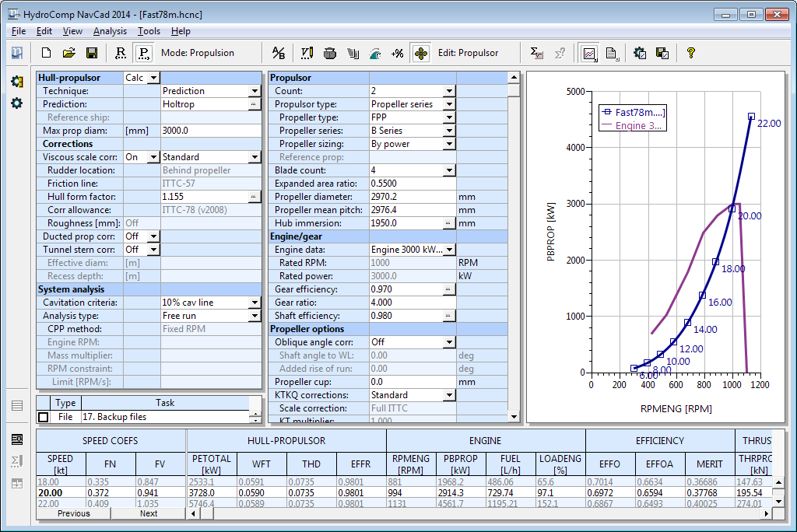Click the NavCad logo icon on toolbar
Viewport: 797px width, 532px height.
(17, 53)
